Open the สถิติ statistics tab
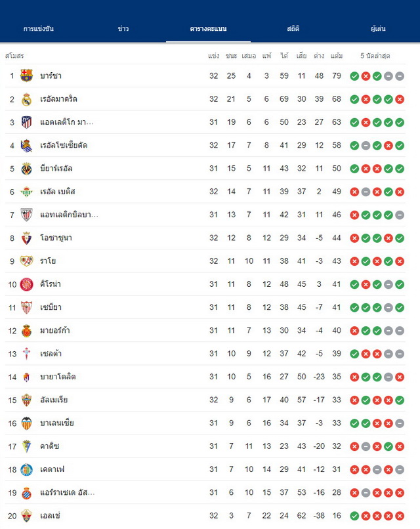 click(293, 29)
